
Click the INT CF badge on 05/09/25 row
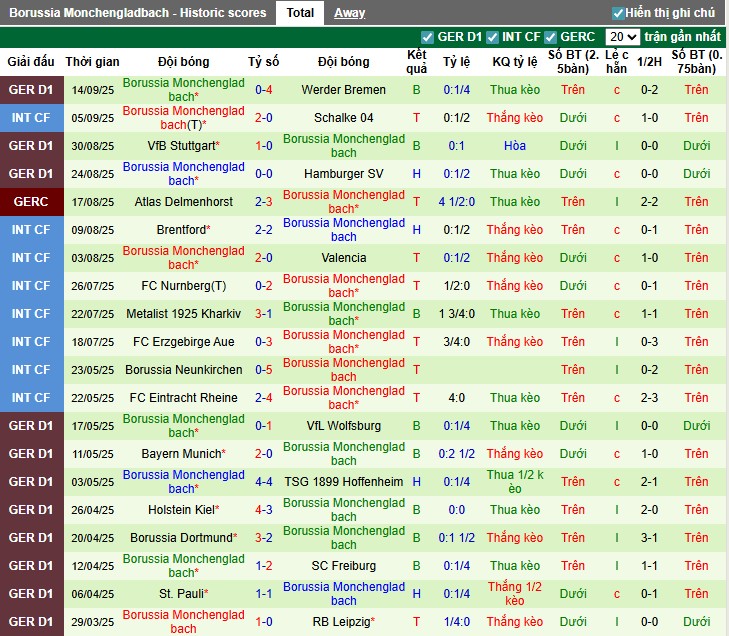point(29,118)
